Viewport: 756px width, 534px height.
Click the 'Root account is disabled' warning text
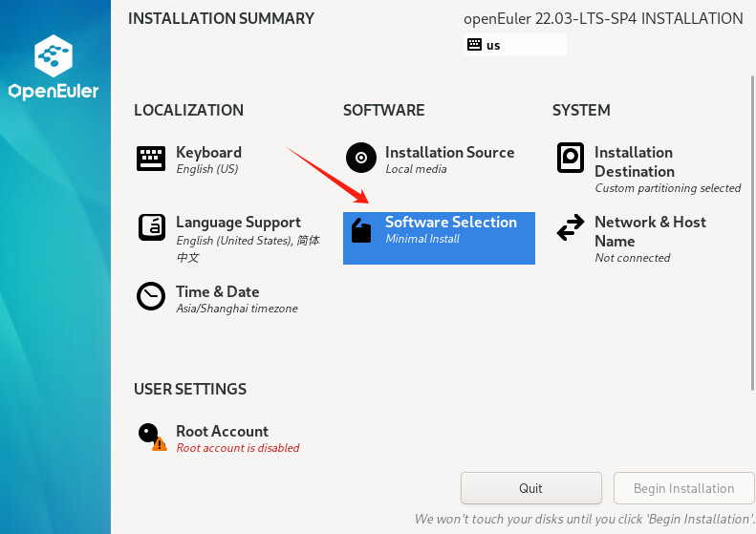point(238,448)
